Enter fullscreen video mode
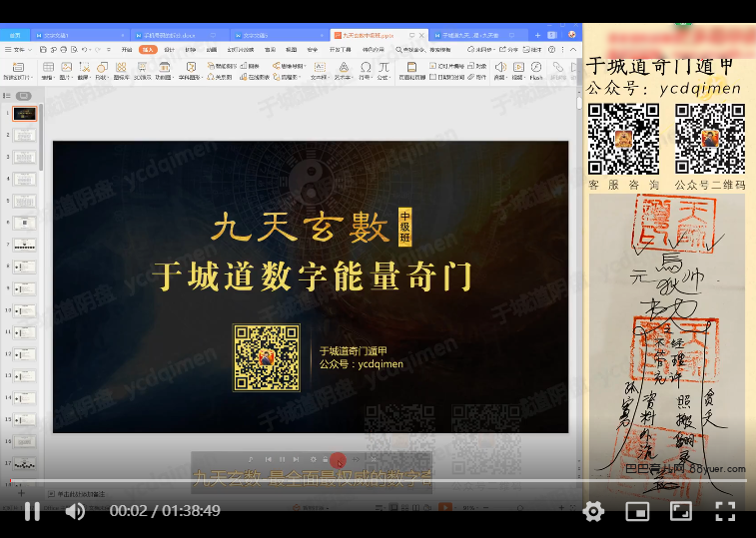The image size is (756, 538). (725, 511)
